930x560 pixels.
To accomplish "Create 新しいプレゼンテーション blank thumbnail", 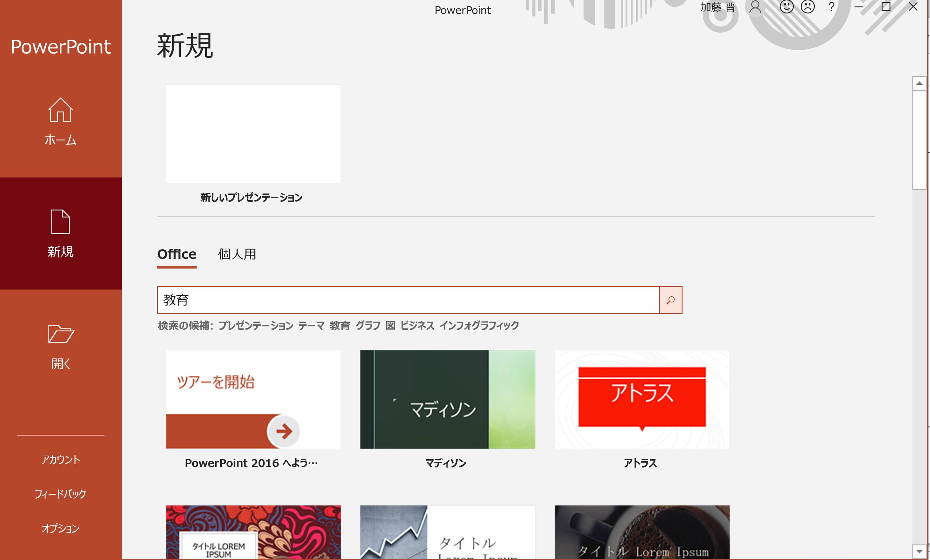I will [x=253, y=134].
